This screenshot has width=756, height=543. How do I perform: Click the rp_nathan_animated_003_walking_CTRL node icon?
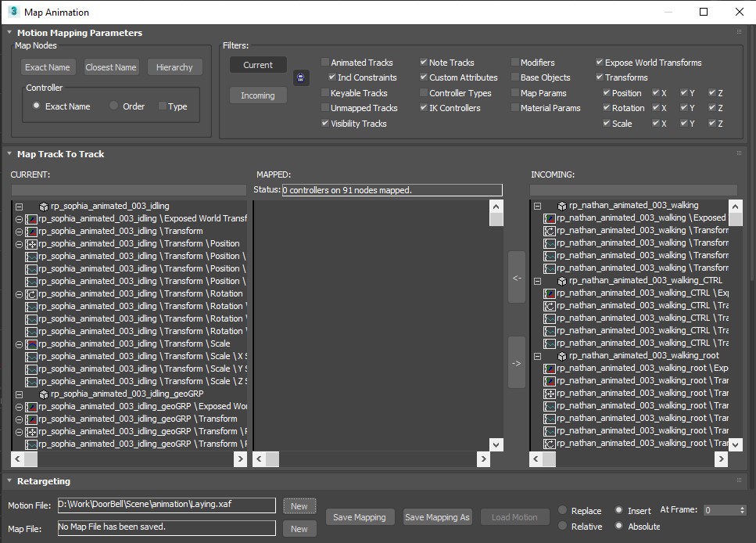(561, 281)
